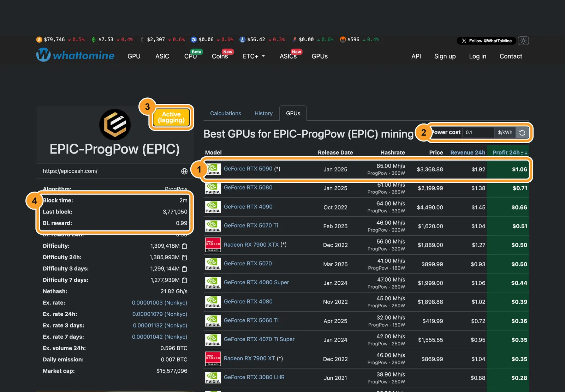
Task: Switch to the Calculations tab
Action: [x=226, y=113]
